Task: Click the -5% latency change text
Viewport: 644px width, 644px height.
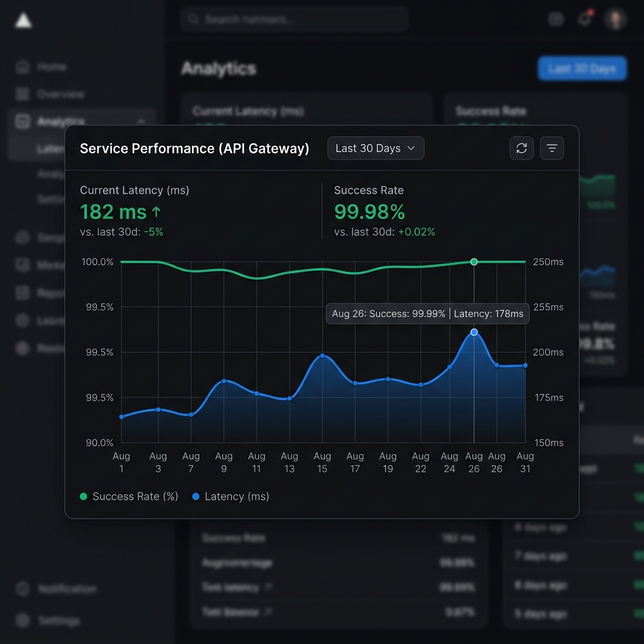Action: (153, 232)
